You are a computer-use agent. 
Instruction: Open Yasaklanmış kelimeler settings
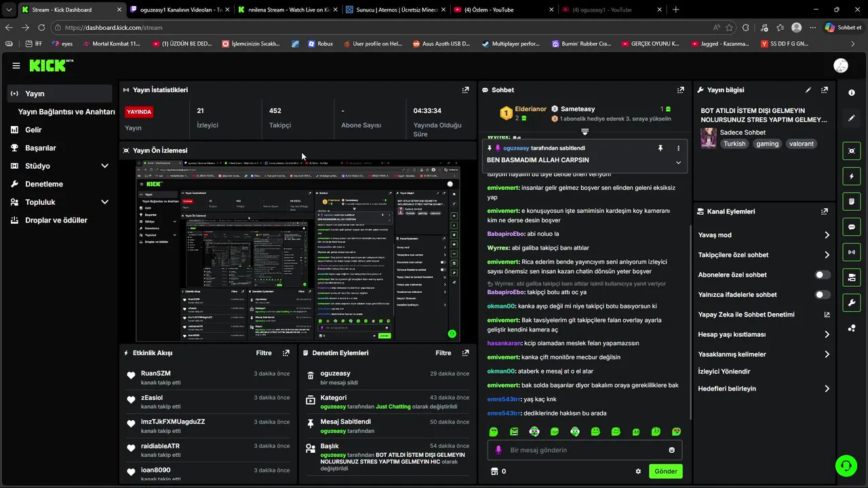(764, 354)
